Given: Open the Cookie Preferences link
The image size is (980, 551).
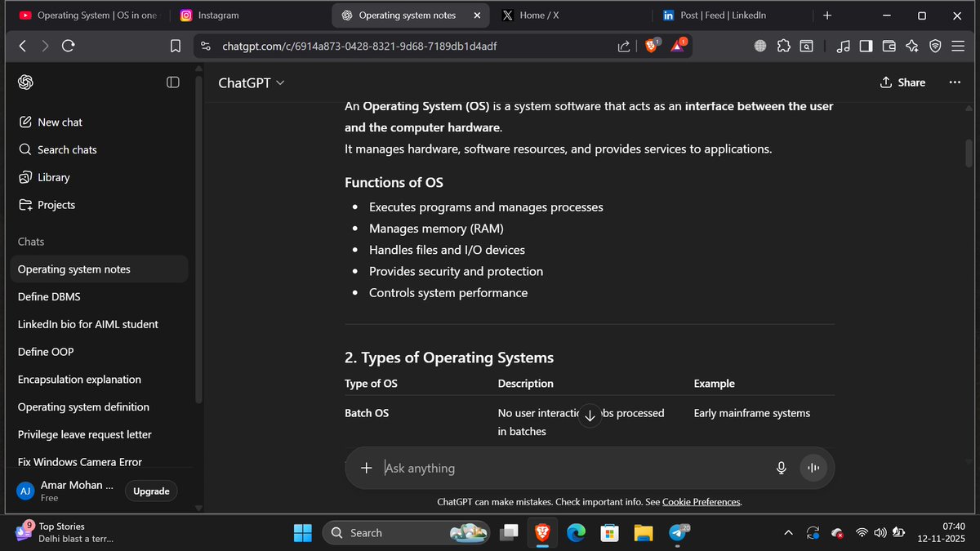Looking at the screenshot, I should coord(701,501).
